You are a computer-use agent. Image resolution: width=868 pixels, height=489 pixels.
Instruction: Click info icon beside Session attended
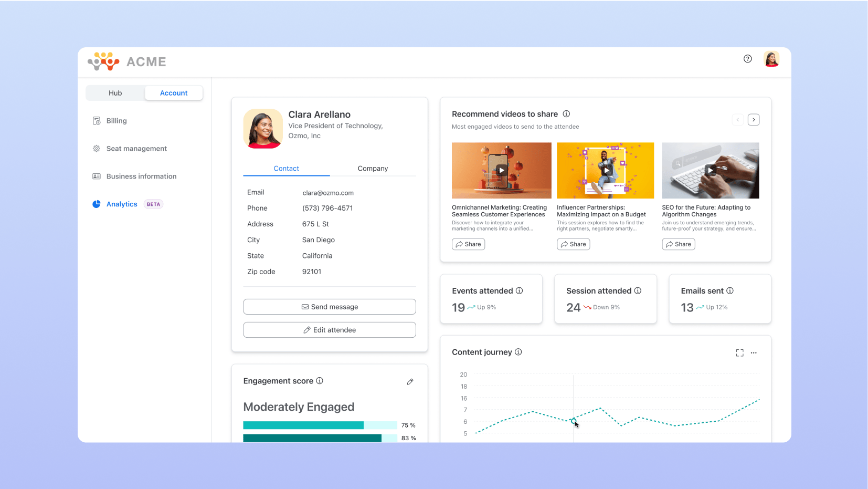tap(638, 291)
